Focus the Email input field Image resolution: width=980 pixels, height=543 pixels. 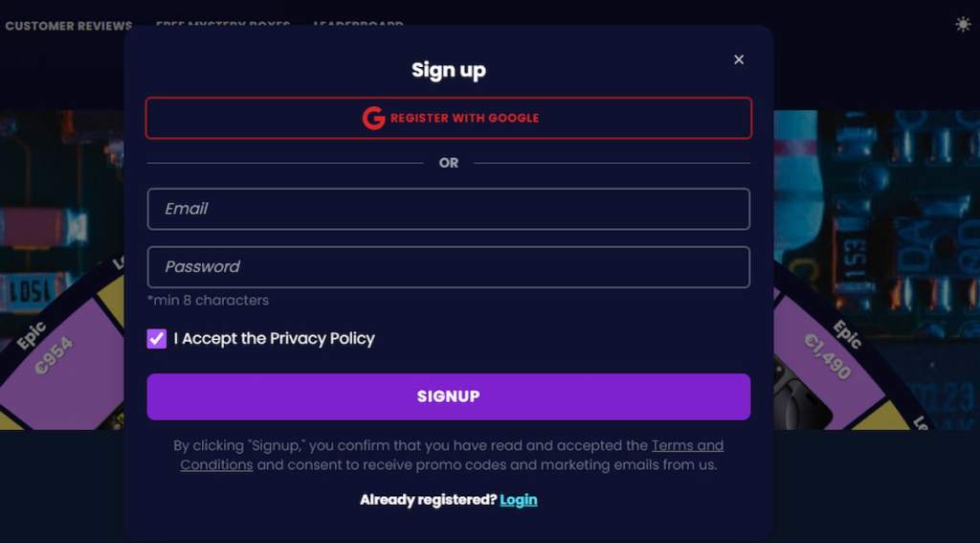point(448,209)
